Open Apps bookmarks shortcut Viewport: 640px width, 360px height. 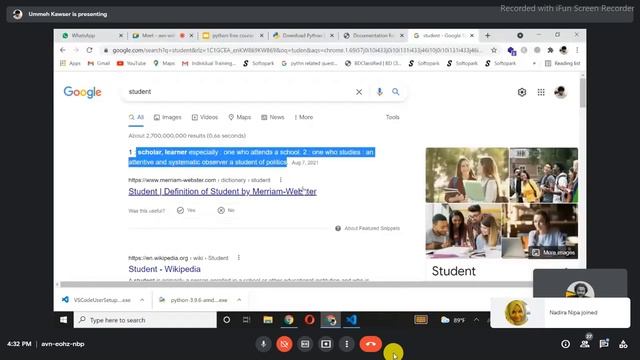click(70, 64)
